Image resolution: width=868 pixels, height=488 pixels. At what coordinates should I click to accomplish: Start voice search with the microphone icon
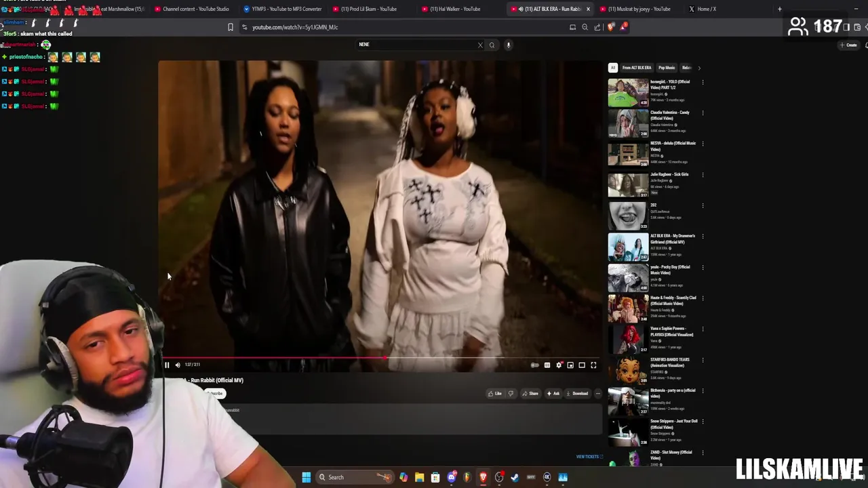point(508,45)
